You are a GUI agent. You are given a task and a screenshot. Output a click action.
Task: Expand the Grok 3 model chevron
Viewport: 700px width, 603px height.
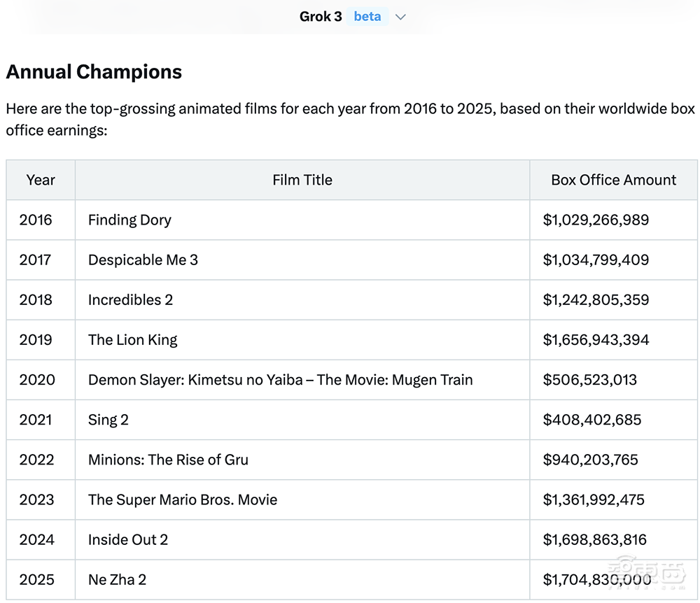pos(400,17)
